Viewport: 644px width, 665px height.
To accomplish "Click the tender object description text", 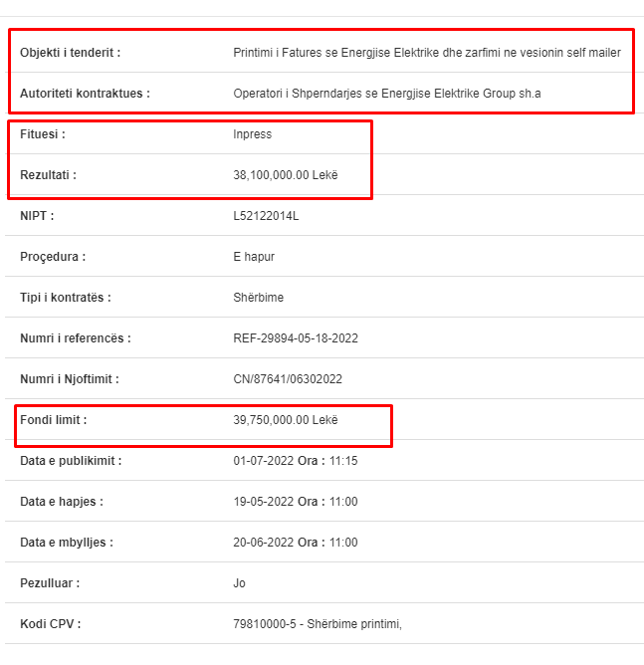I will pyautogui.click(x=427, y=53).
